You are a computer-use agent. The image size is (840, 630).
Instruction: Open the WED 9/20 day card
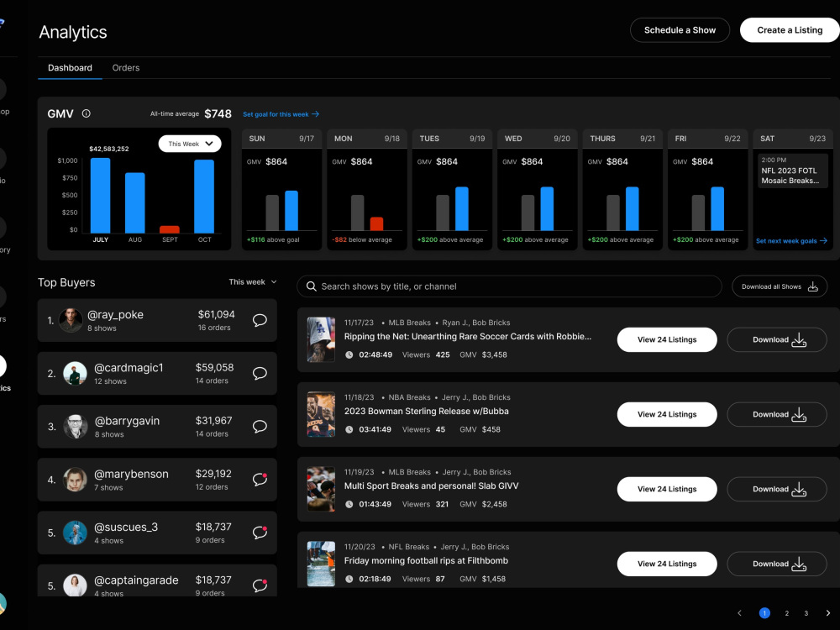click(x=538, y=190)
